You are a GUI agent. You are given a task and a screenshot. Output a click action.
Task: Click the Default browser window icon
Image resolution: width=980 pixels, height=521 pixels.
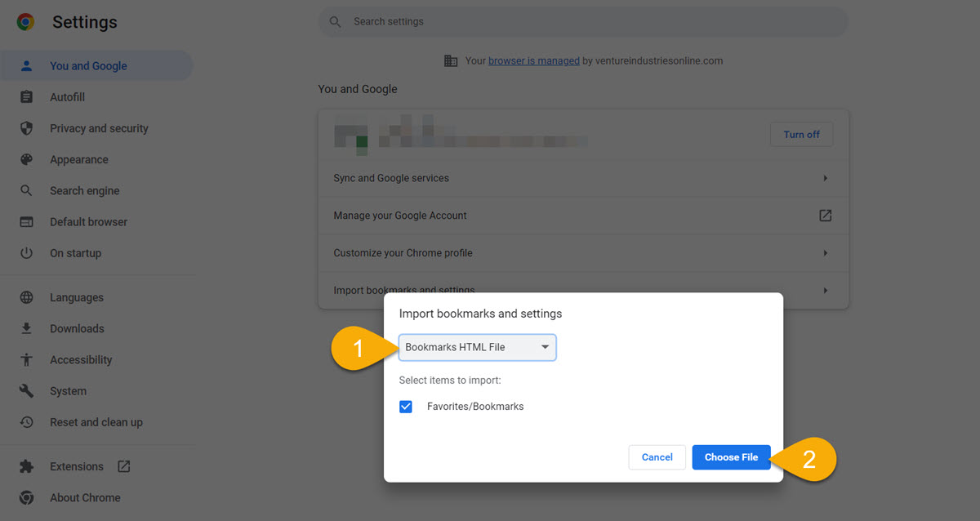(26, 222)
